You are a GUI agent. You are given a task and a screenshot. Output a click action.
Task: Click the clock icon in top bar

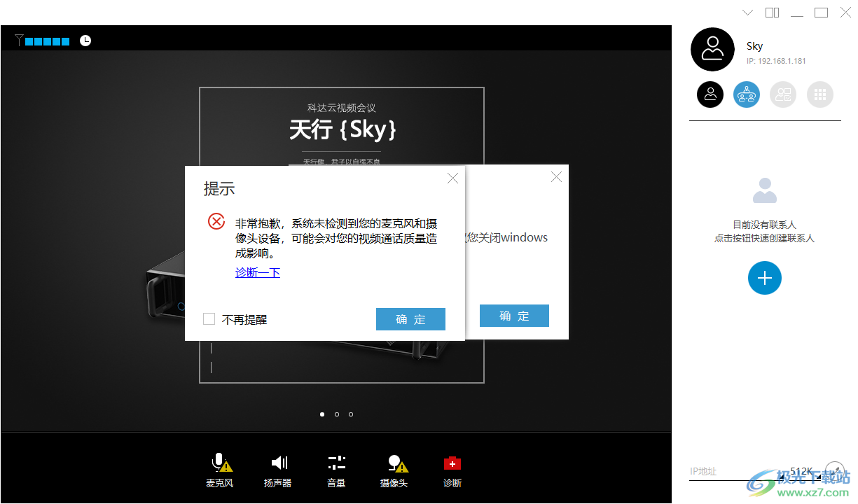(85, 41)
